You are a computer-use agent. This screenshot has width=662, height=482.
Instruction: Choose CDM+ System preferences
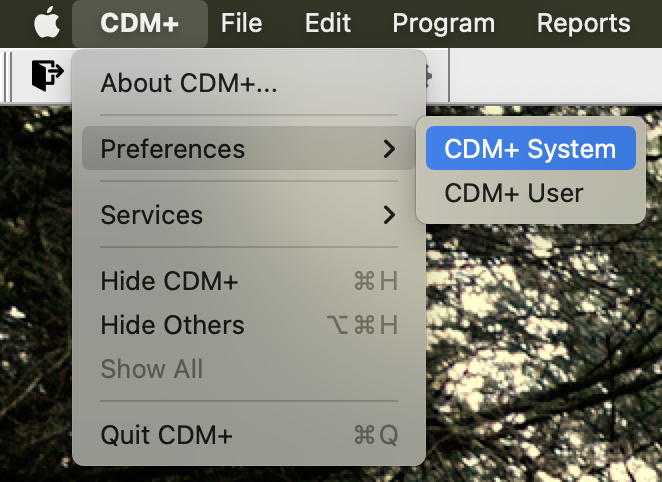coord(530,149)
